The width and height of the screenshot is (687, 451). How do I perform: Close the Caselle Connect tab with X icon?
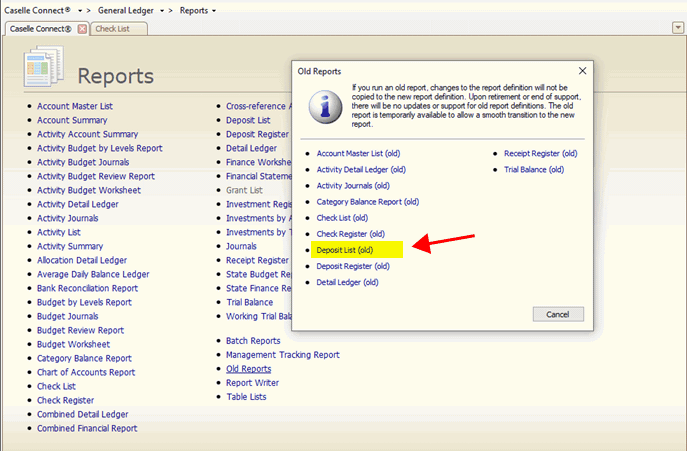82,29
